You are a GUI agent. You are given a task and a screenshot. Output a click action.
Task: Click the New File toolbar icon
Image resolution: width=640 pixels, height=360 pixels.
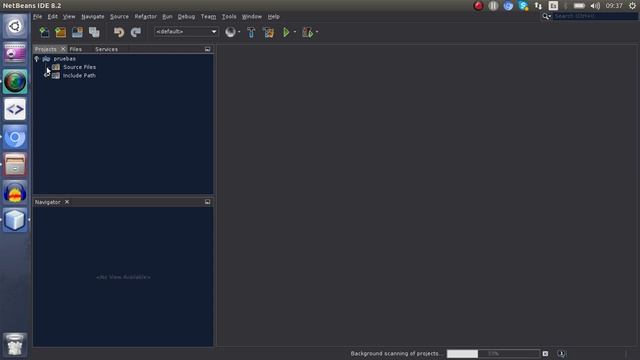coord(44,32)
